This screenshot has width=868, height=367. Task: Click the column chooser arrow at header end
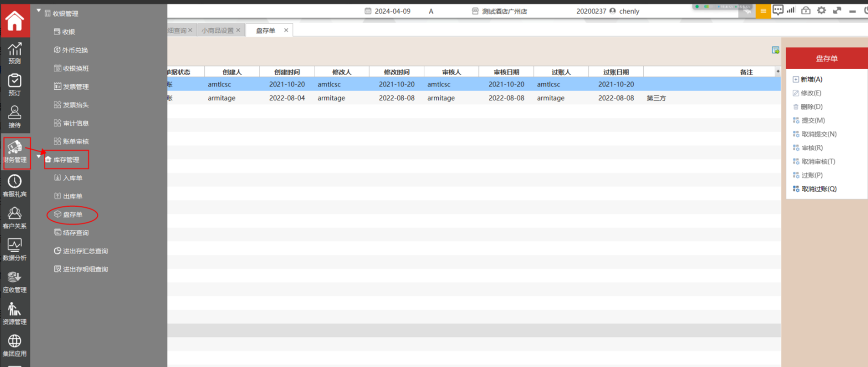pos(778,72)
